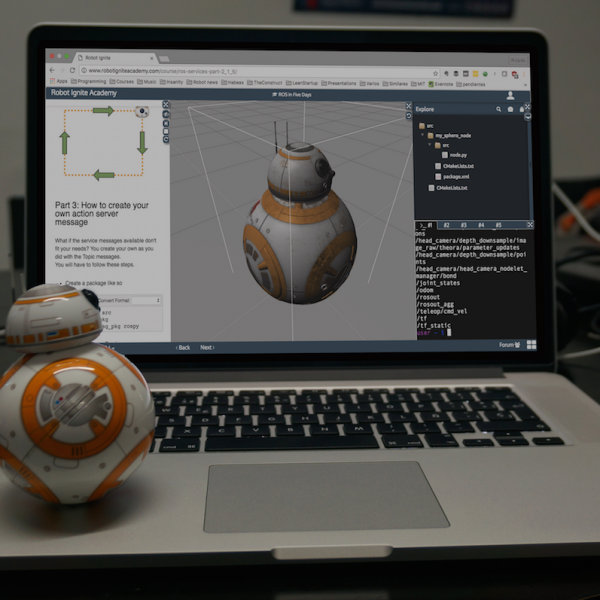Open the ROS in Five Days course title

pos(292,95)
